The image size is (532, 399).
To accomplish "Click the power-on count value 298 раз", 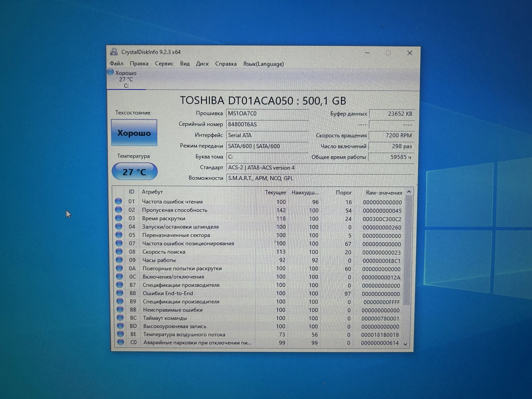I will click(391, 146).
